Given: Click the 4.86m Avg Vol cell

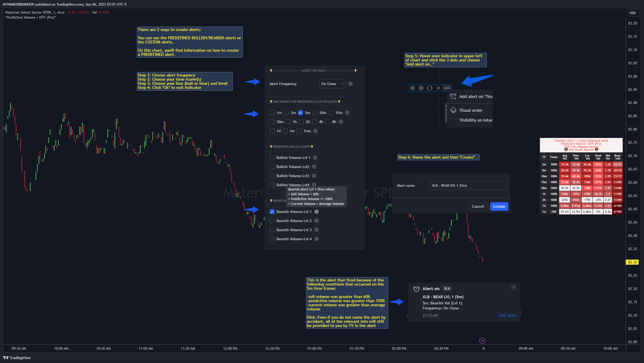Looking at the screenshot, I should [x=564, y=206].
